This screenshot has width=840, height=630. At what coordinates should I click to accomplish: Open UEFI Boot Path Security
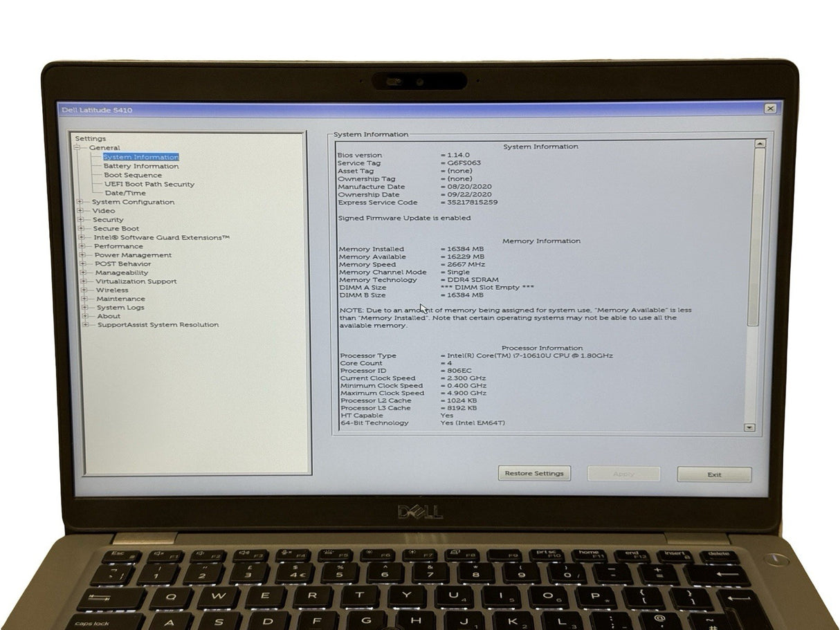point(149,184)
